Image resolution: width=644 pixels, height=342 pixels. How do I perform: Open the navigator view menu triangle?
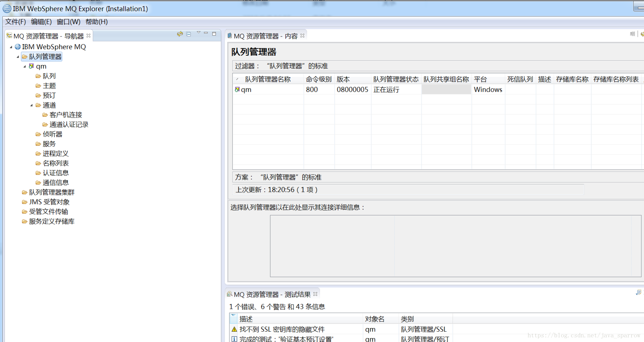click(x=198, y=32)
